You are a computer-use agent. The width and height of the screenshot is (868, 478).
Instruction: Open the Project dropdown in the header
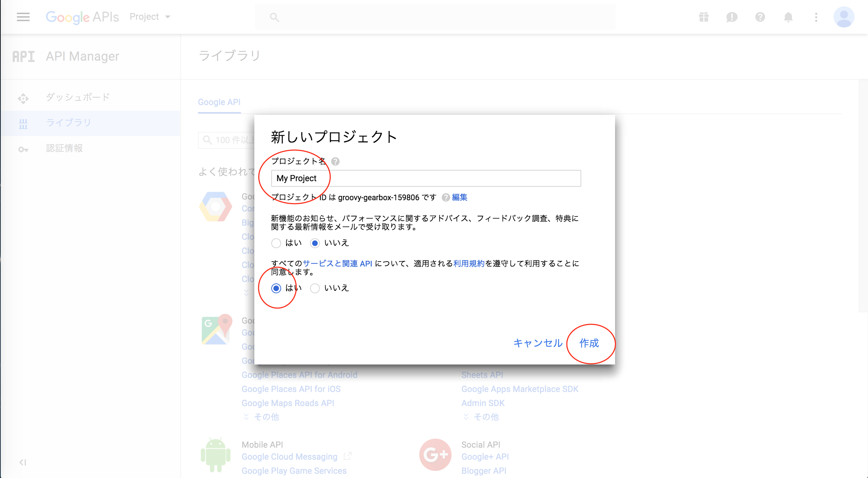point(150,17)
